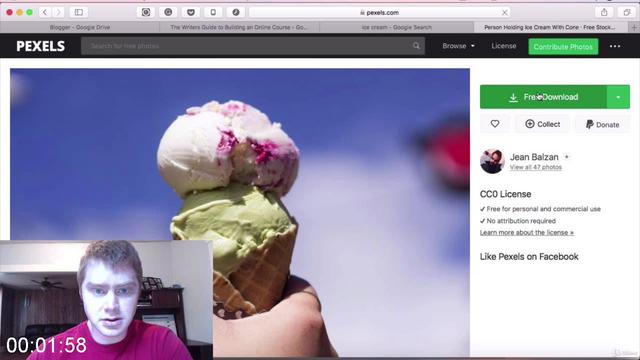Click the Grammarly extension icon
Screen dimensions: 640x360
coord(168,12)
